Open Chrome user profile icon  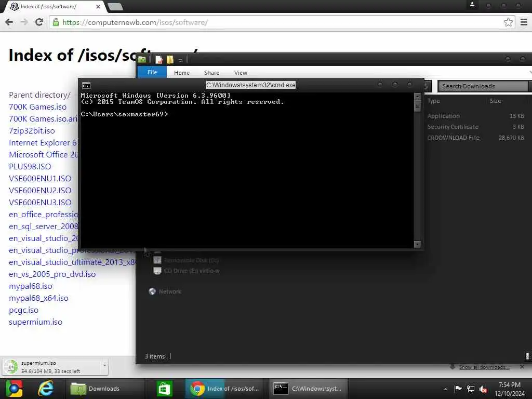click(x=472, y=5)
